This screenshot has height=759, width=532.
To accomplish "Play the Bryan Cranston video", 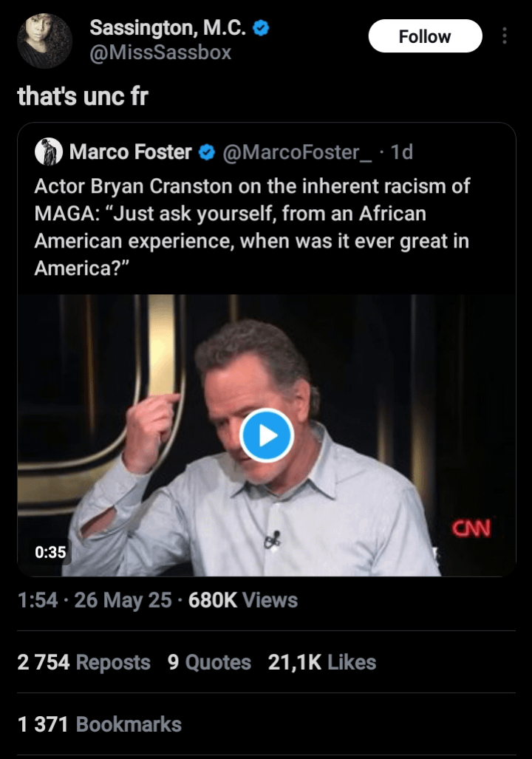I will pos(267,435).
